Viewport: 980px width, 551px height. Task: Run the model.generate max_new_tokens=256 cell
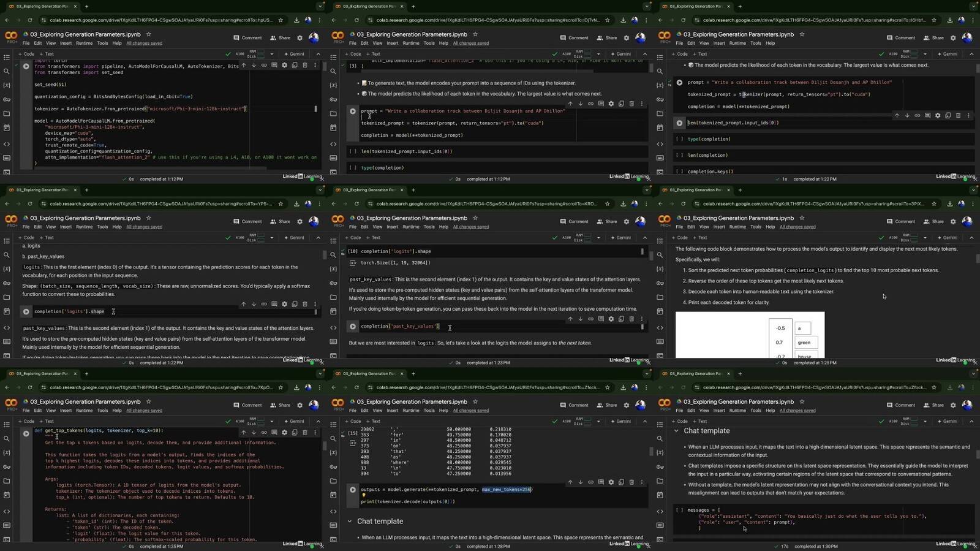pyautogui.click(x=353, y=490)
